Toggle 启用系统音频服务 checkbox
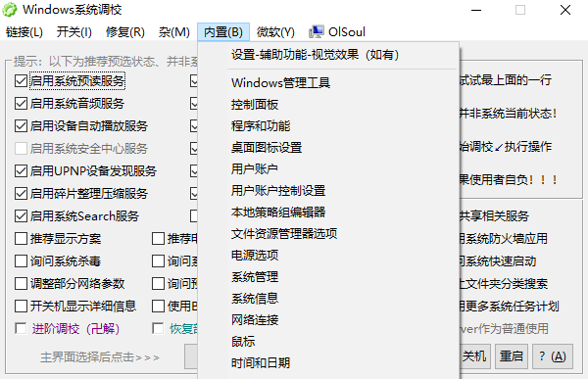This screenshot has height=379, width=588. tap(21, 104)
